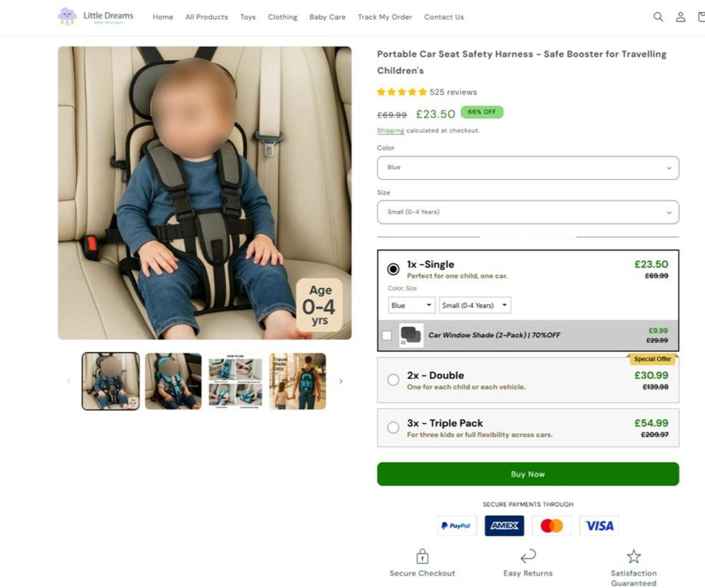Select the 3x Triple Pack option
The image size is (705, 588).
pos(393,428)
